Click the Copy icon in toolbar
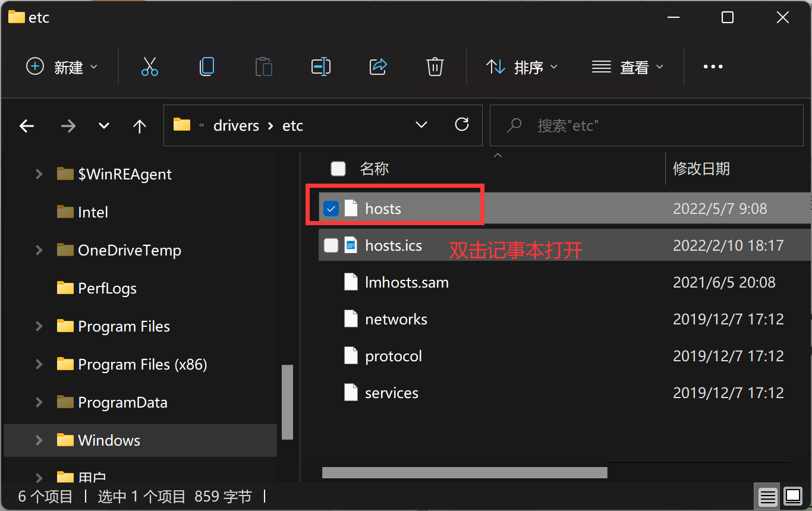Image resolution: width=812 pixels, height=511 pixels. (x=206, y=67)
